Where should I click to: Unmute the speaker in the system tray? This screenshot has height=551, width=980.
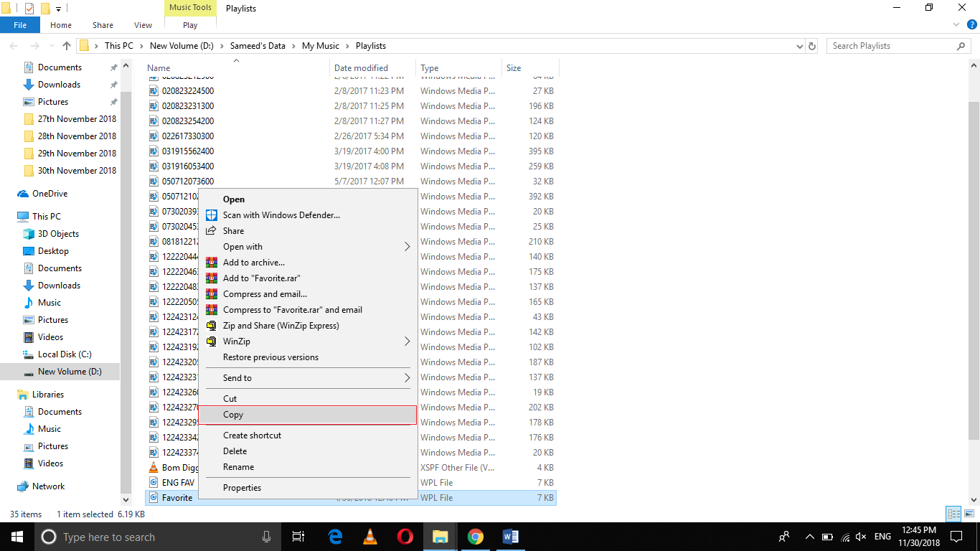(x=859, y=536)
